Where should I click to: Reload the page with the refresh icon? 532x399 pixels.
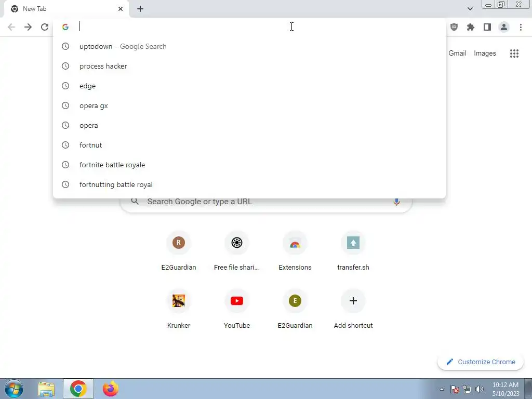[x=45, y=27]
